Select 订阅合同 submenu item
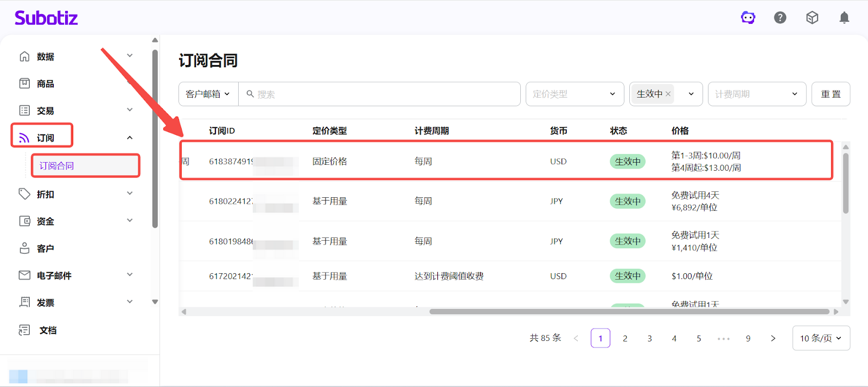 pyautogui.click(x=57, y=166)
